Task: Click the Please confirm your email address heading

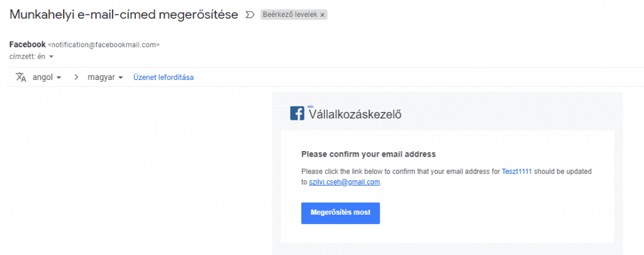Action: coord(369,154)
